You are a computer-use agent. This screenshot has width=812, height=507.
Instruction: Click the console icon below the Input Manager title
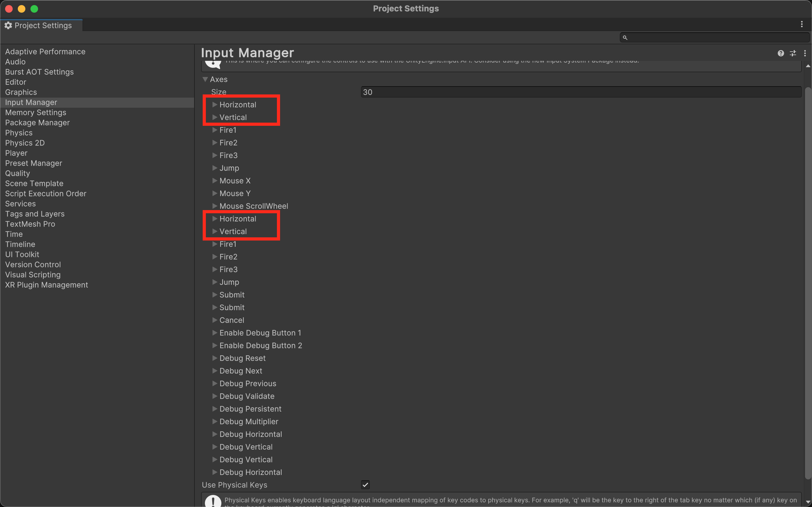[x=213, y=64]
